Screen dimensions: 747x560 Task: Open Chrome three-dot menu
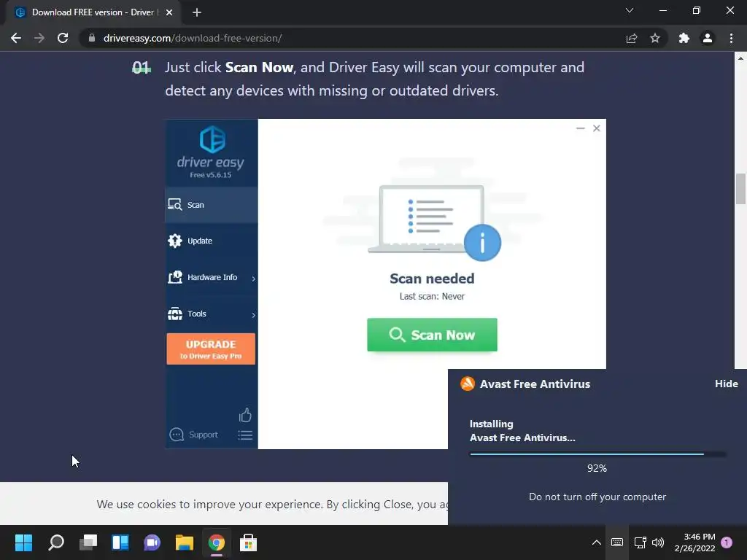(731, 38)
